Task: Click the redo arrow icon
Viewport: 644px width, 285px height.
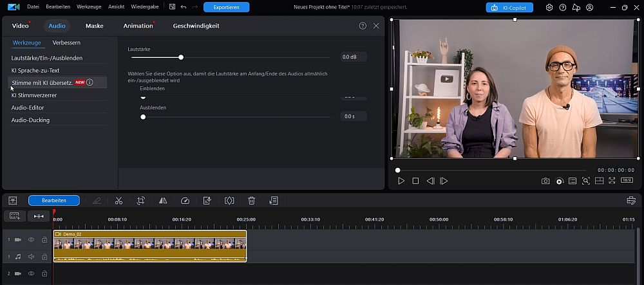Action: pyautogui.click(x=194, y=7)
